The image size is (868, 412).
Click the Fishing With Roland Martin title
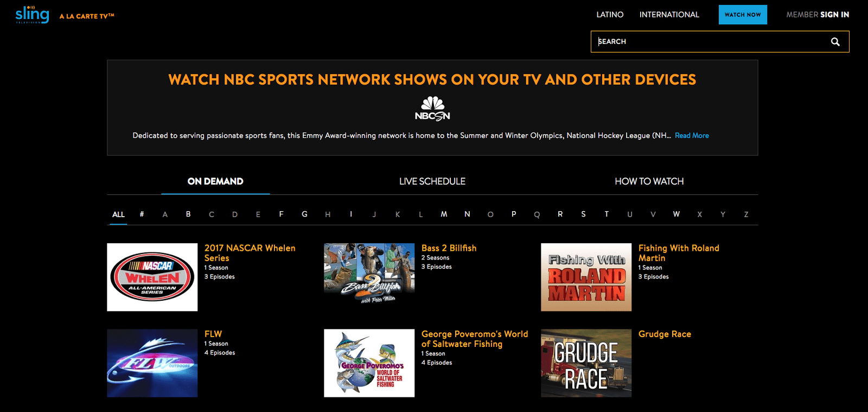679,253
